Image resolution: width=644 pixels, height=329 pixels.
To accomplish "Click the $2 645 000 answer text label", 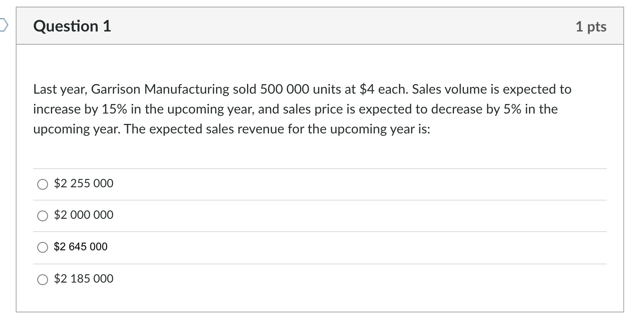I will point(80,247).
